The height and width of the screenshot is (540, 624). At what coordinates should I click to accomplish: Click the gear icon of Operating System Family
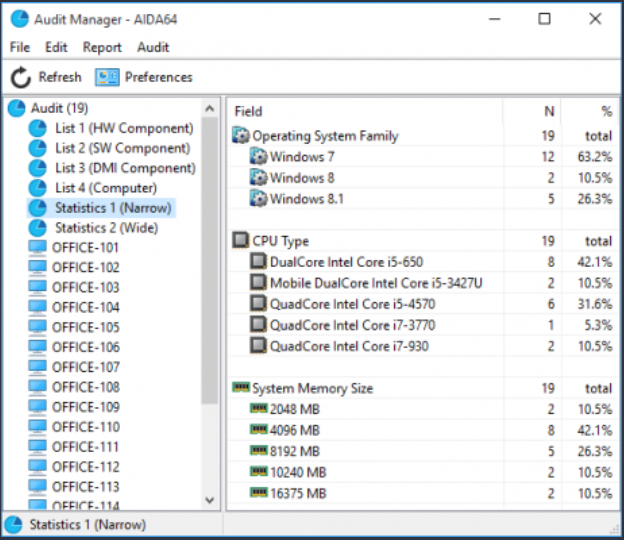[241, 136]
